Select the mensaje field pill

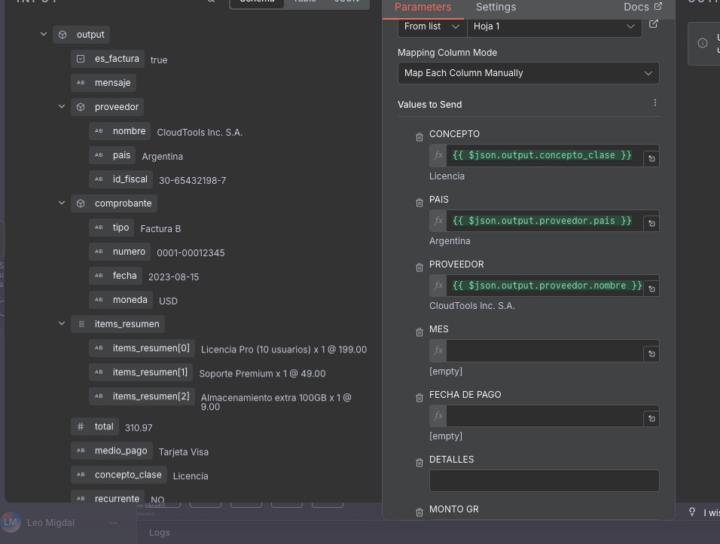click(103, 83)
